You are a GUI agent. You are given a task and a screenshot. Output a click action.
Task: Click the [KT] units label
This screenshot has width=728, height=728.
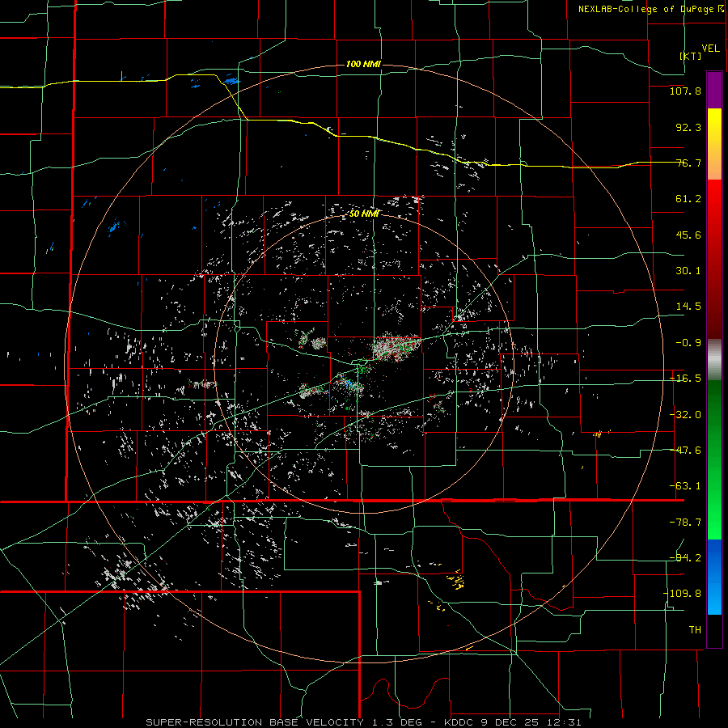[691, 56]
